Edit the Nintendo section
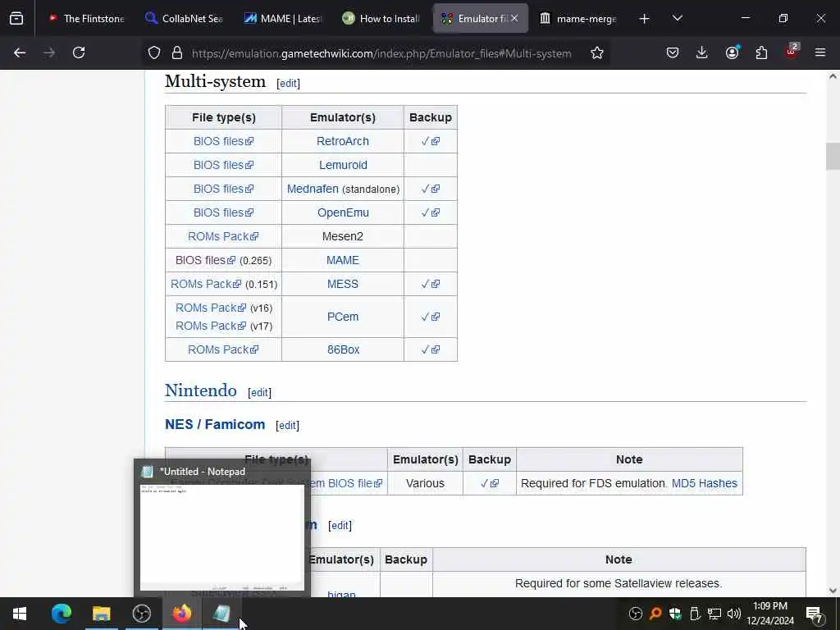Image resolution: width=840 pixels, height=630 pixels. click(259, 393)
